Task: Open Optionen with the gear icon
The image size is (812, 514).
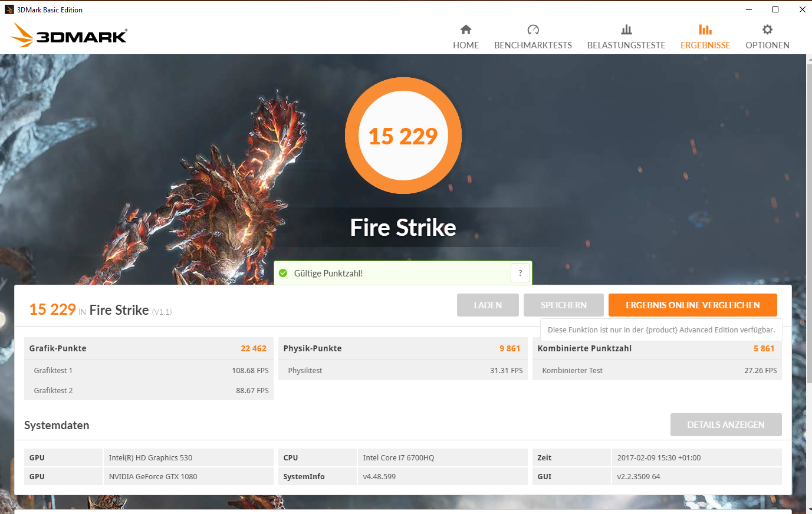Action: 767,29
